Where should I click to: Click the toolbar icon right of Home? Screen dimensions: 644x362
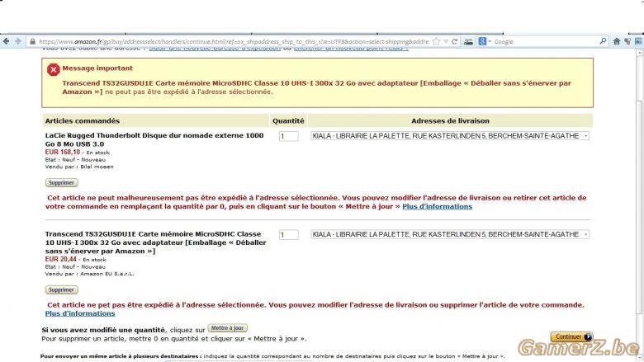tap(627, 41)
